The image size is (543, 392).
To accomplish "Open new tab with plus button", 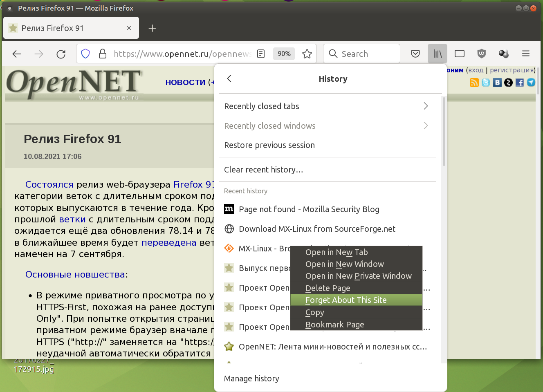I will coord(152,28).
